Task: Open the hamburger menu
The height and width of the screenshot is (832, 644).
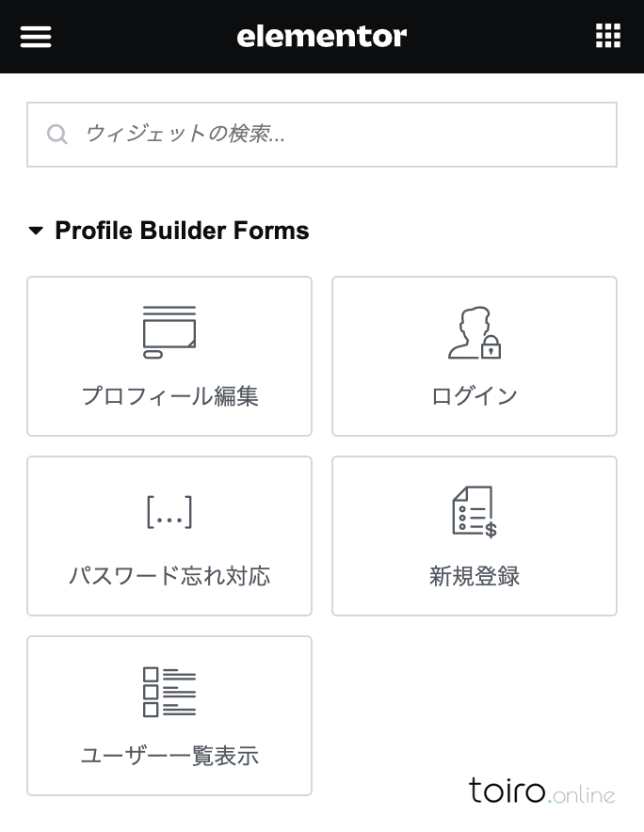Action: click(36, 37)
